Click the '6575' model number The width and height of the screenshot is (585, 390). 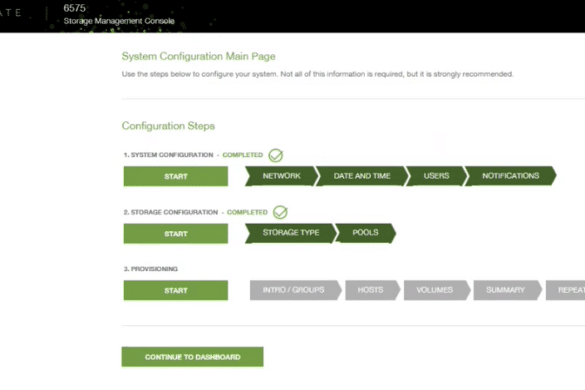[x=75, y=8]
